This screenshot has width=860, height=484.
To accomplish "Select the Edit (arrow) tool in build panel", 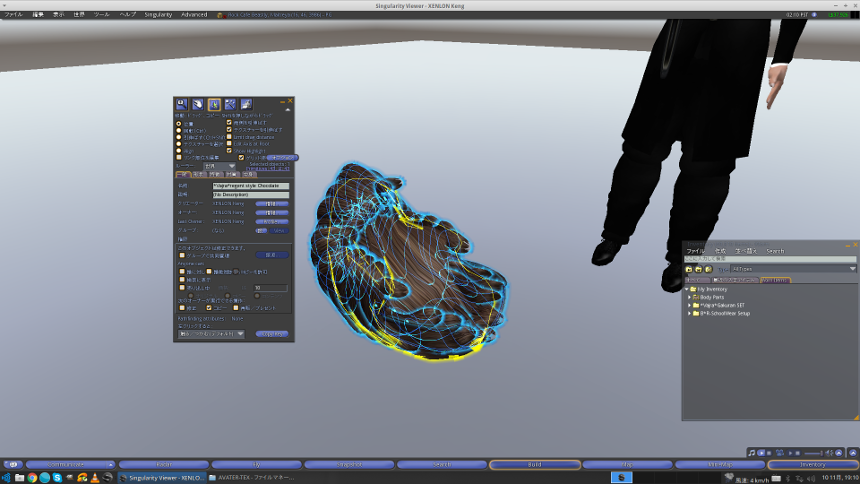I will coord(214,104).
